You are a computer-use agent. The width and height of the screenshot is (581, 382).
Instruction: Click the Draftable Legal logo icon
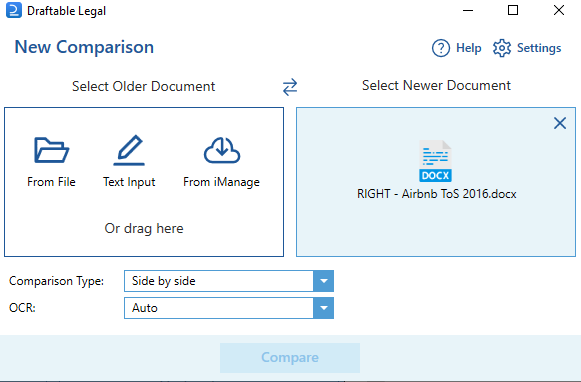(x=14, y=10)
